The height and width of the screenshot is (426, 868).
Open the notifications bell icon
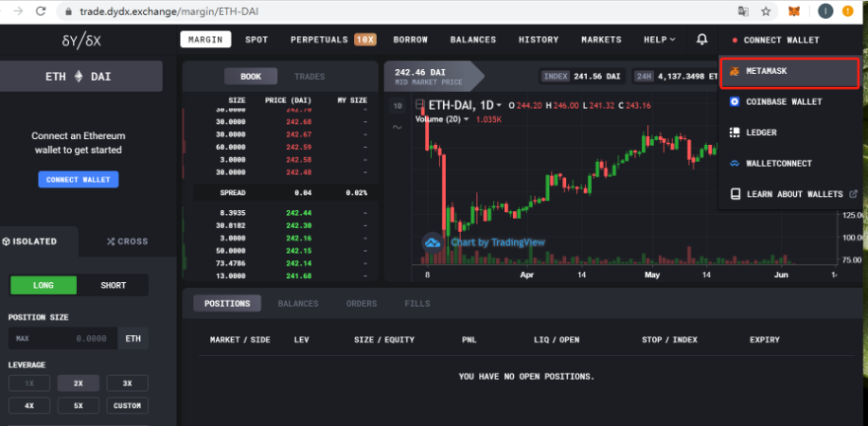pyautogui.click(x=702, y=40)
